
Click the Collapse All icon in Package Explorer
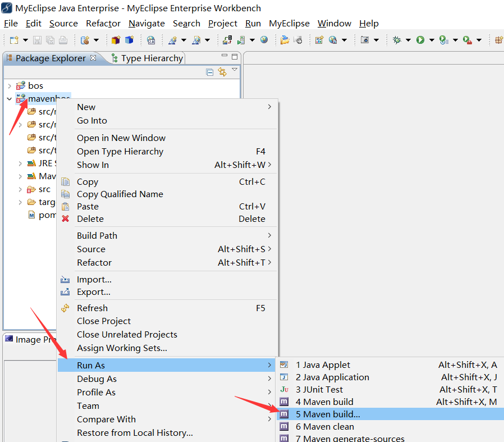209,72
